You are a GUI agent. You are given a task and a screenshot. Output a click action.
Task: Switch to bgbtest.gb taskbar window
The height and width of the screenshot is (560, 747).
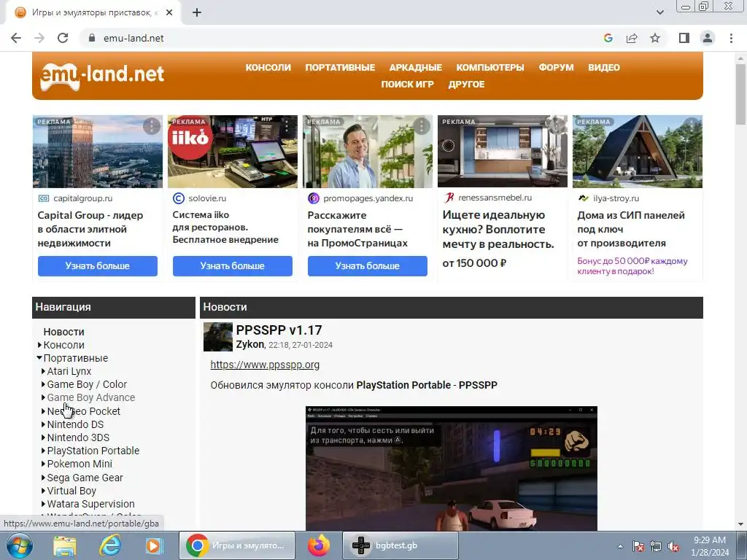coord(400,545)
